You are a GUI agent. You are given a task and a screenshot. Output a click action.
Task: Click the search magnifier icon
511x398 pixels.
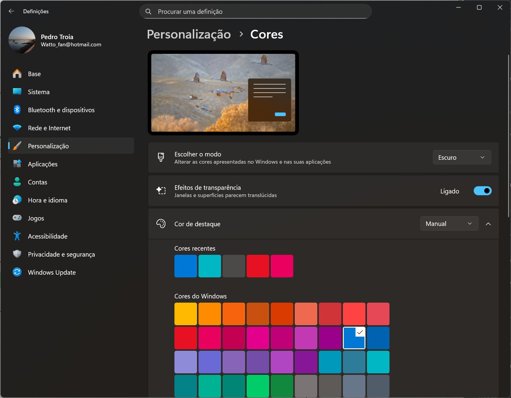148,12
